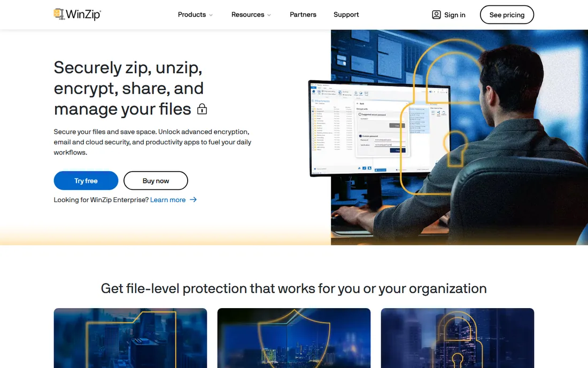Click the See pricing button

(x=507, y=14)
